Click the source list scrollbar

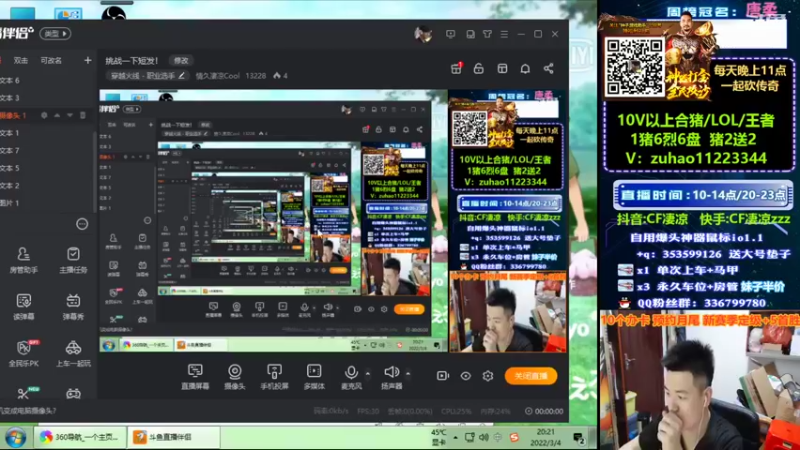[95, 173]
